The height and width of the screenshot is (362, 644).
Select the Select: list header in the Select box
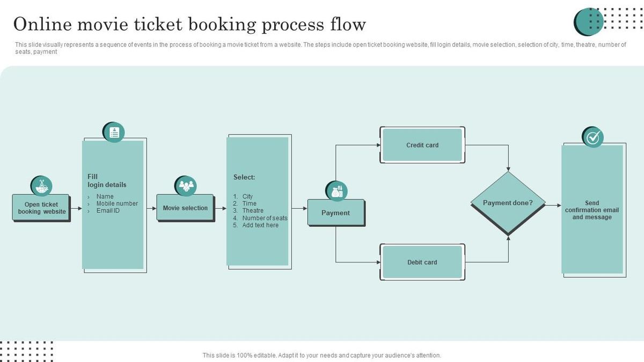point(245,176)
